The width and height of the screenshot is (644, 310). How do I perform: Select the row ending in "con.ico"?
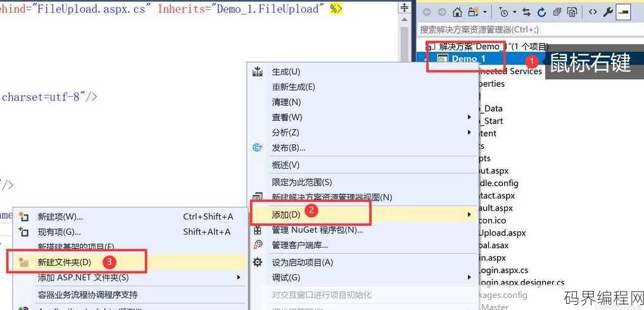click(493, 221)
